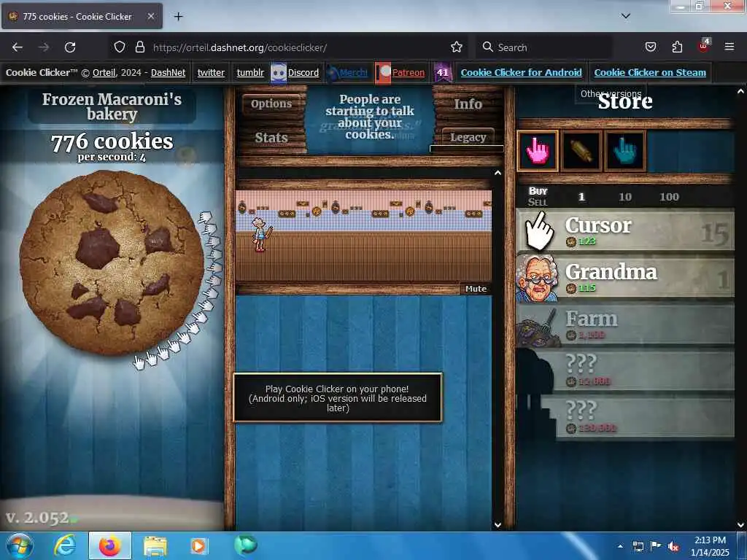The width and height of the screenshot is (747, 560).
Task: Select the locked ??? building priced 130,000
Action: pos(625,418)
